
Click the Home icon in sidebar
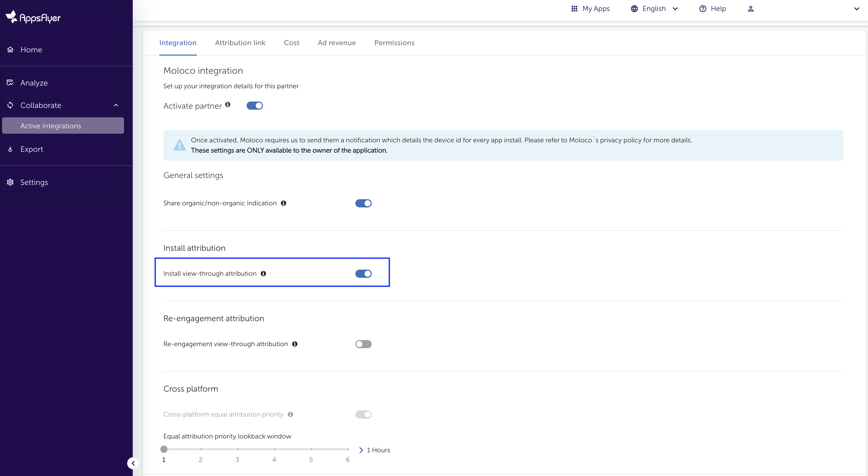pos(10,49)
